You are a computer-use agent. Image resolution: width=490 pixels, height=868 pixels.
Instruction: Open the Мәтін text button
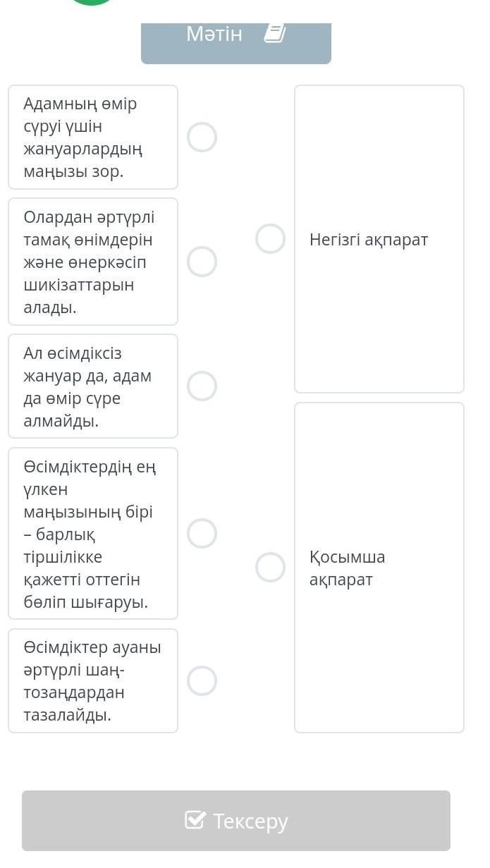pyautogui.click(x=236, y=42)
